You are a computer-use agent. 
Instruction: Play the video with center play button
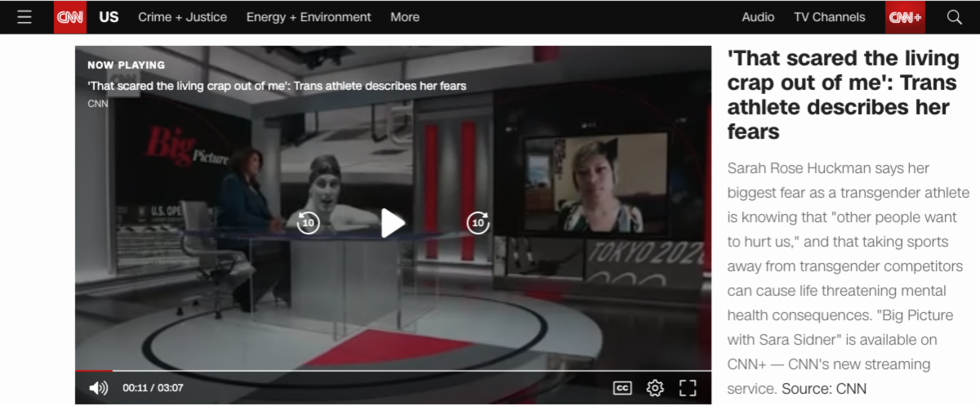(393, 223)
